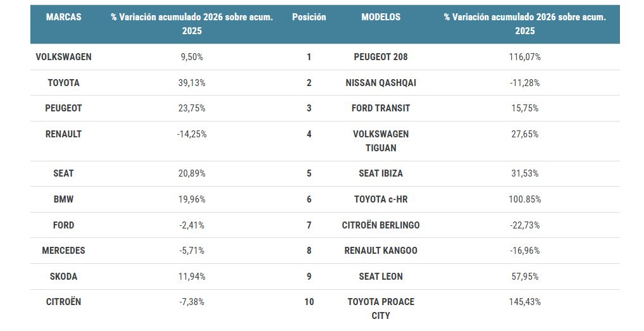Click the -14,25% variation value
This screenshot has width=644, height=331.
(x=192, y=134)
